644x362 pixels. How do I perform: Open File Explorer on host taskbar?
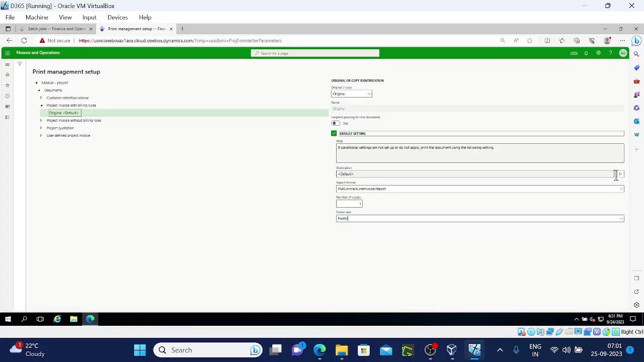tap(342, 350)
